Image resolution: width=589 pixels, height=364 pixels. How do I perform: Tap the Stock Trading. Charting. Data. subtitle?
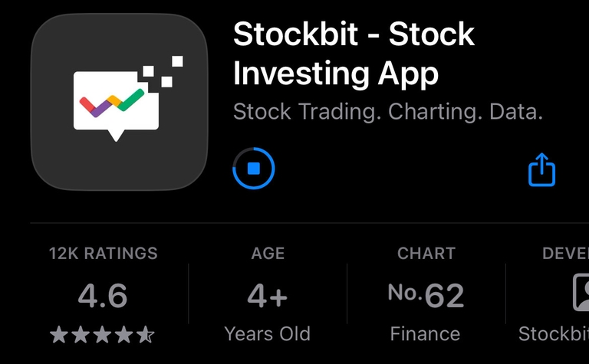387,112
